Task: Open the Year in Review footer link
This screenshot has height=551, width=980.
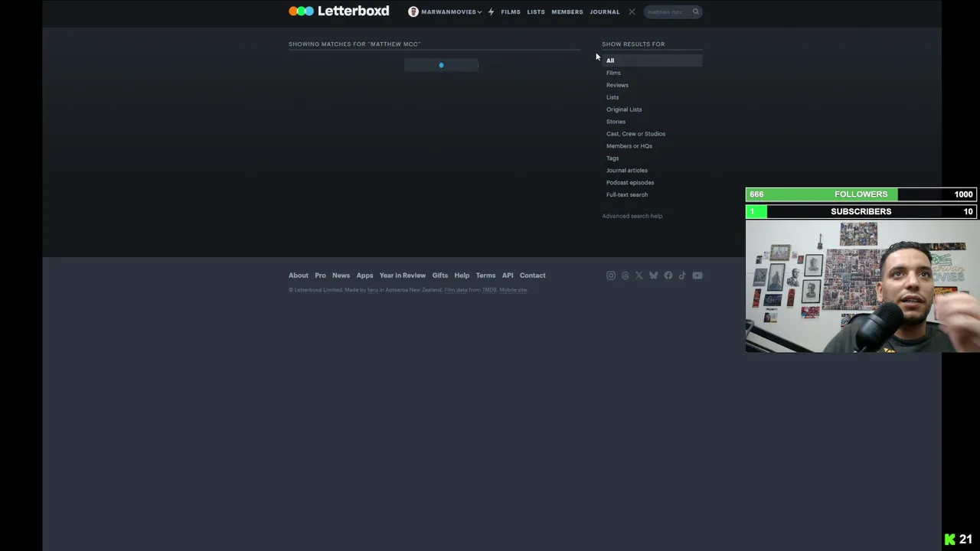Action: (403, 275)
